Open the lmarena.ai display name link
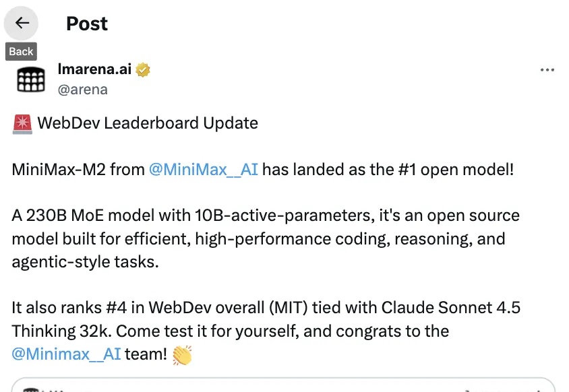The image size is (569, 392). tap(95, 69)
